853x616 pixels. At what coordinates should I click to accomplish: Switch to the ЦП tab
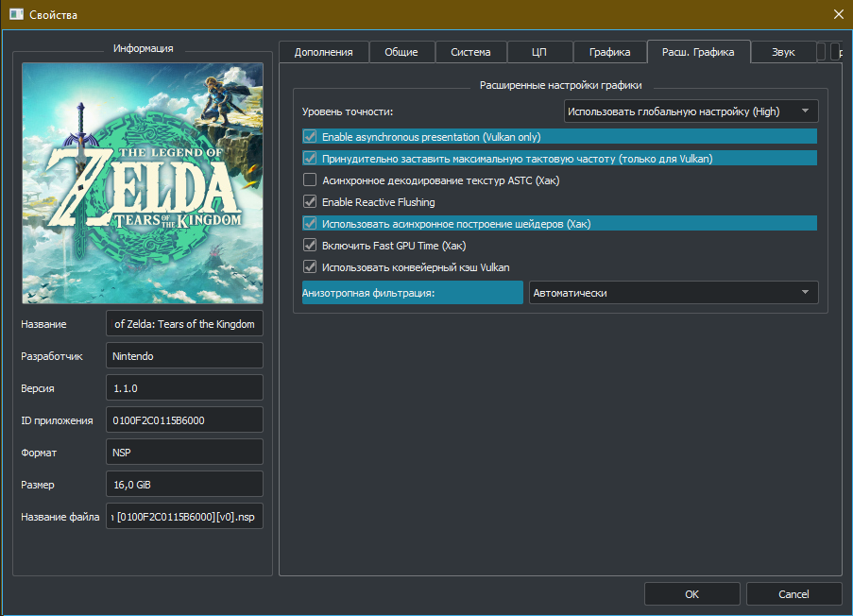click(539, 52)
